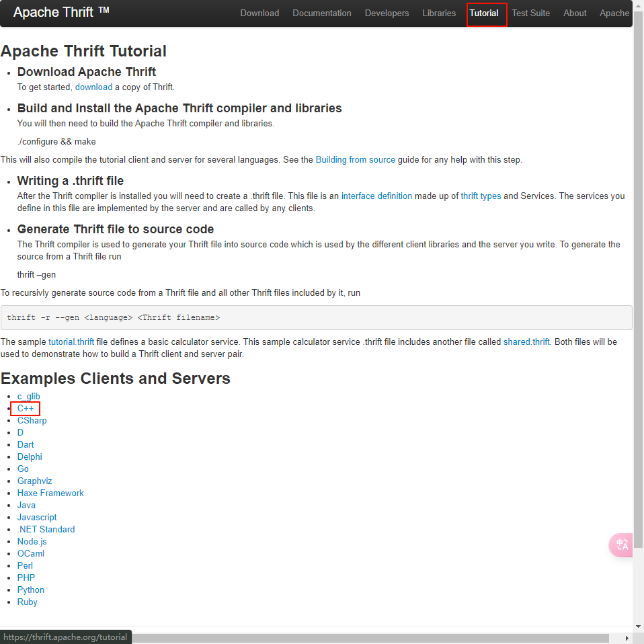Open the Graphviz example link

click(34, 481)
